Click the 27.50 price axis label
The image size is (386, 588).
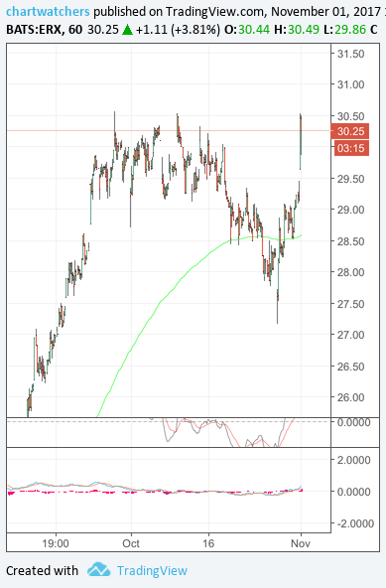[350, 304]
